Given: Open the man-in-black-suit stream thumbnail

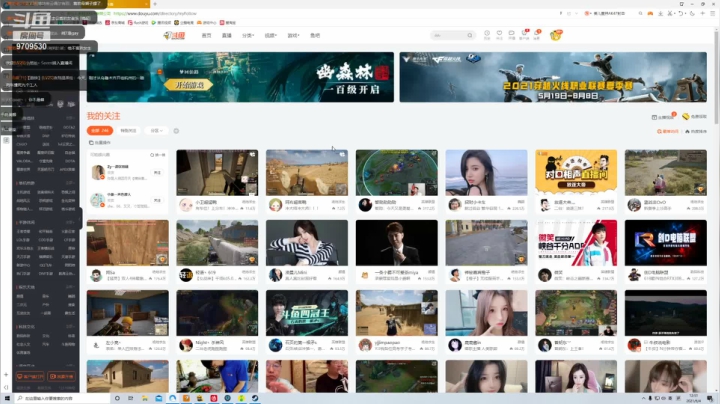Looking at the screenshot, I should pos(397,243).
